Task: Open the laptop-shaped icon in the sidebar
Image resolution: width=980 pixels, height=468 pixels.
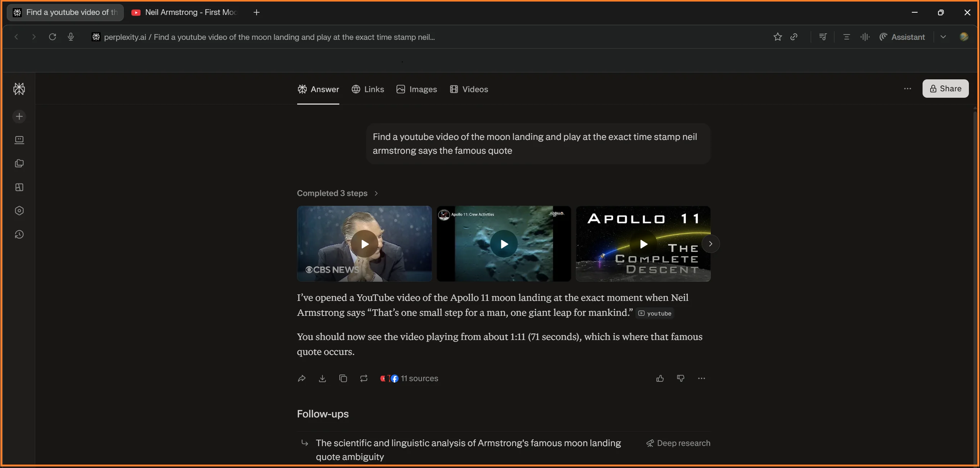Action: (19, 140)
